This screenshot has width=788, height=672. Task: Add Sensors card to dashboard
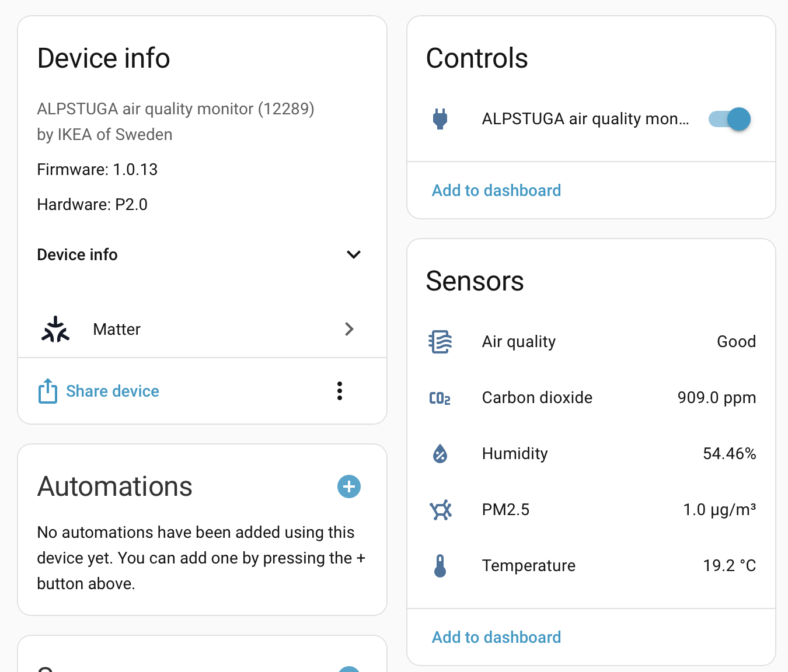click(496, 637)
